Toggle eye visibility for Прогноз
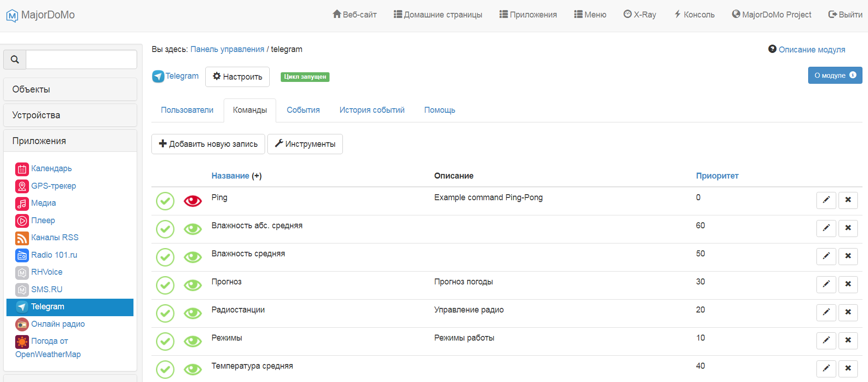 click(193, 285)
